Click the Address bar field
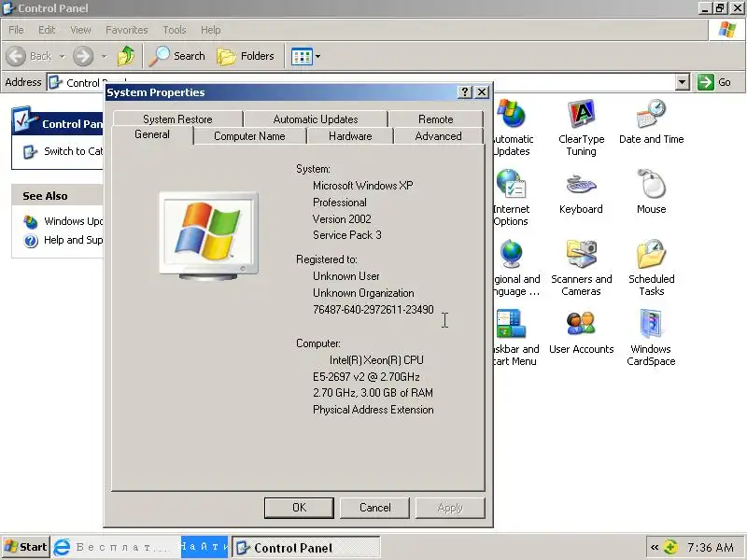 click(367, 82)
